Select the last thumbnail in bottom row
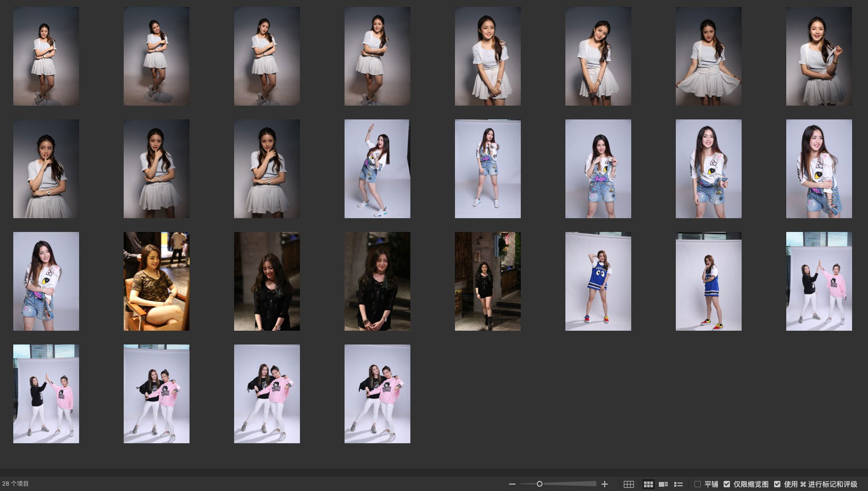The height and width of the screenshot is (491, 868). click(377, 394)
